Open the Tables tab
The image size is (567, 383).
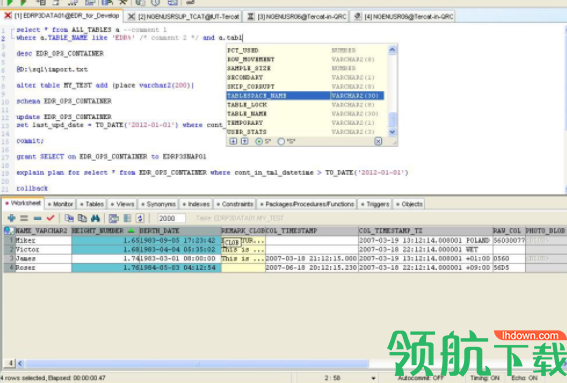(92, 204)
